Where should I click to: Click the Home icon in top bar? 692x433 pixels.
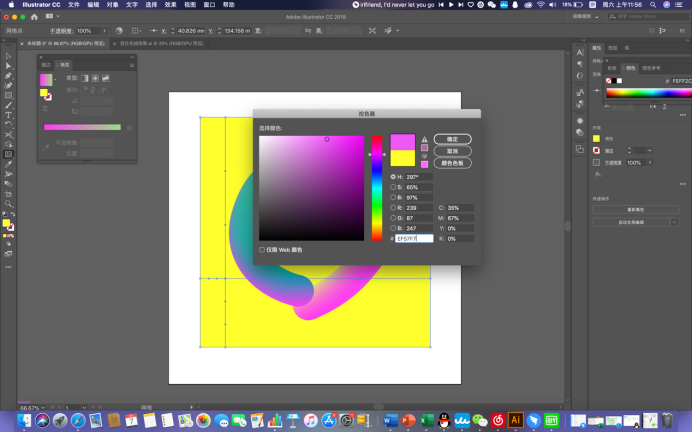point(34,17)
